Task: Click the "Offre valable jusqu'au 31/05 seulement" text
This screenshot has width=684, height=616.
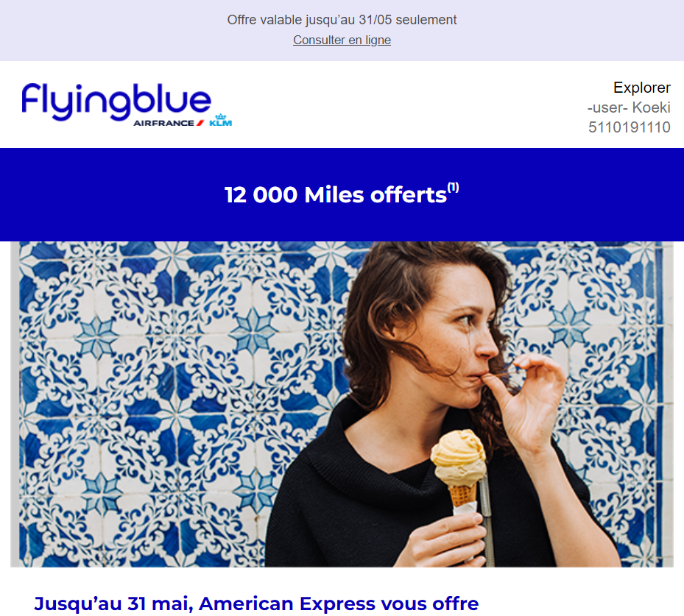Action: [x=342, y=20]
